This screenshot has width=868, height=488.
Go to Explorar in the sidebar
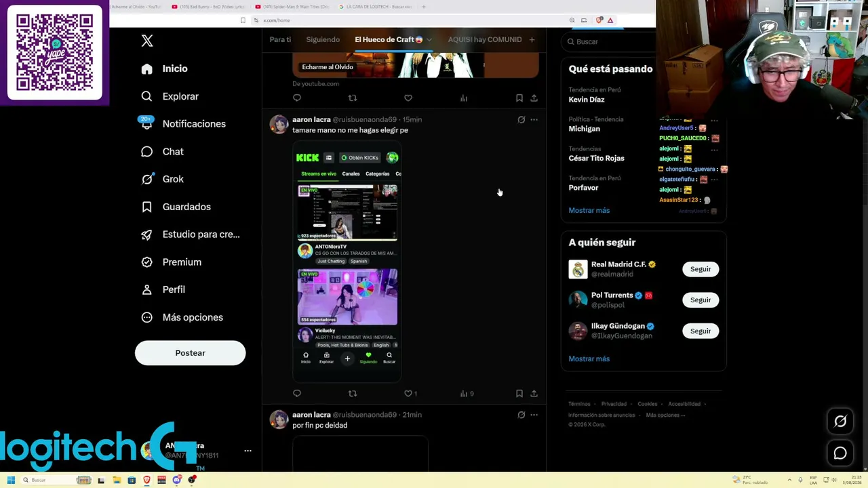170,96
